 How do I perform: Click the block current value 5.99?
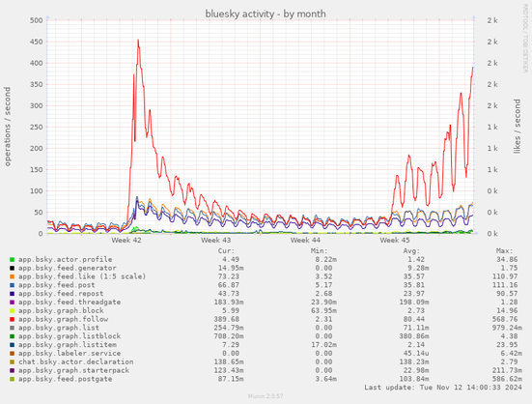(231, 311)
